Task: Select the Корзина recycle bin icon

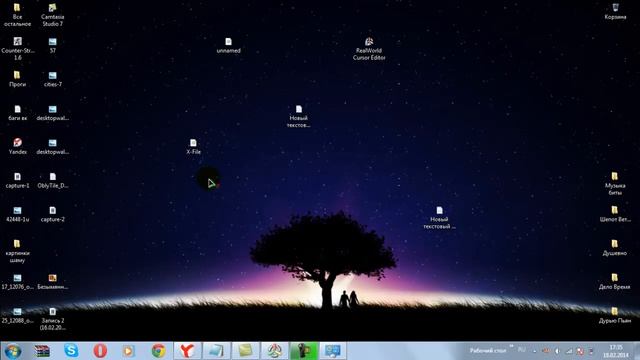Action: tap(615, 11)
